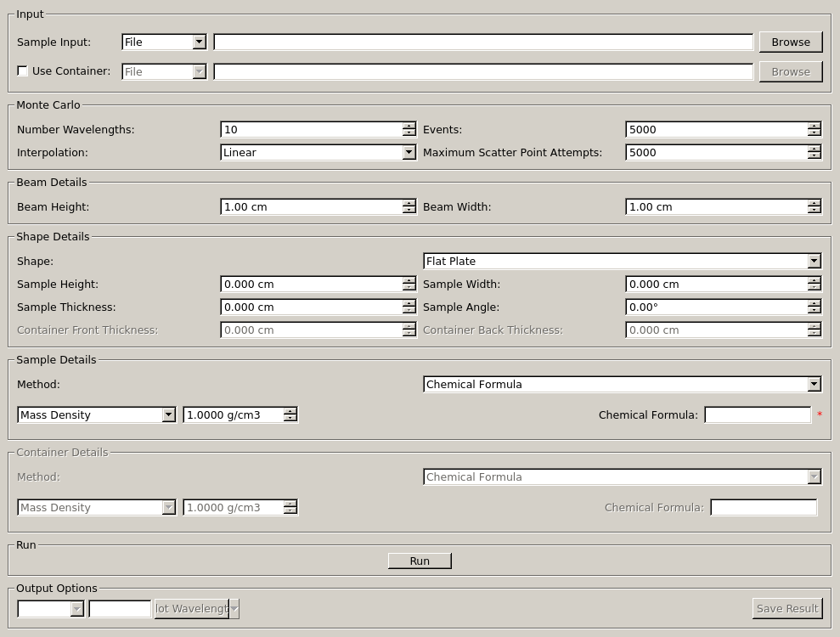Increase Sample Angle spinner value

[815, 303]
